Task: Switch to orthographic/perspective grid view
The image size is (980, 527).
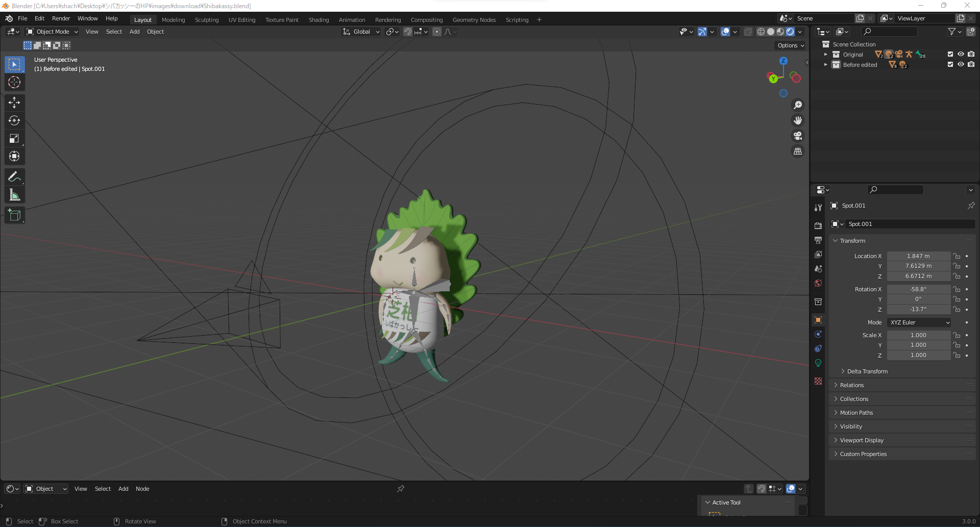Action: [x=797, y=152]
